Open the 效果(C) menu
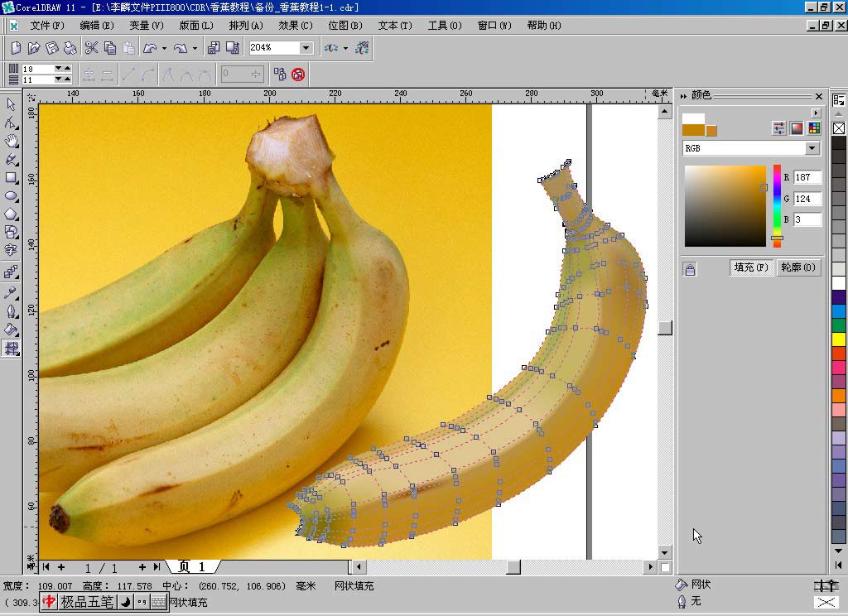Screen dimensions: 848x616 click(x=295, y=26)
